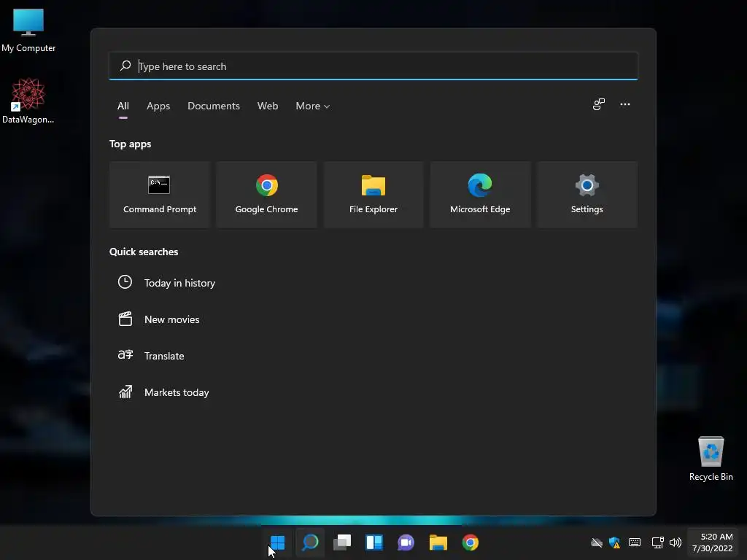747x560 pixels.
Task: Select Recycle Bin desktop icon
Action: point(711,459)
